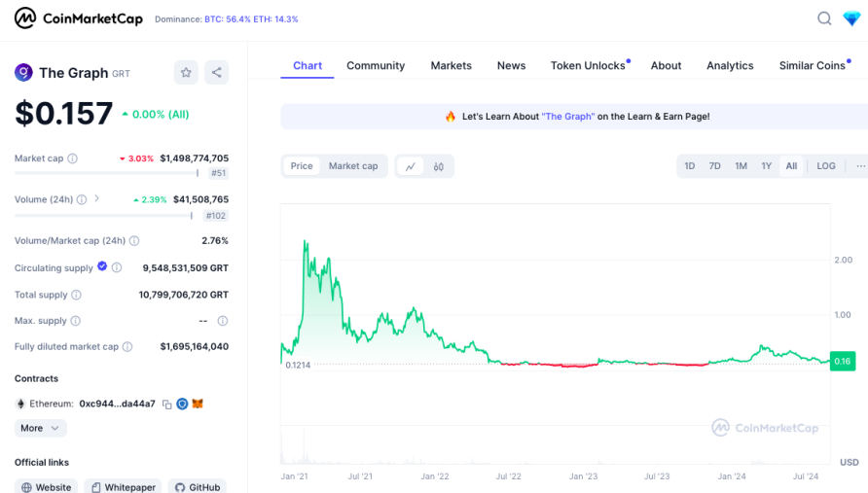Copy the Ethereum contract address
This screenshot has width=868, height=493.
[x=166, y=405]
